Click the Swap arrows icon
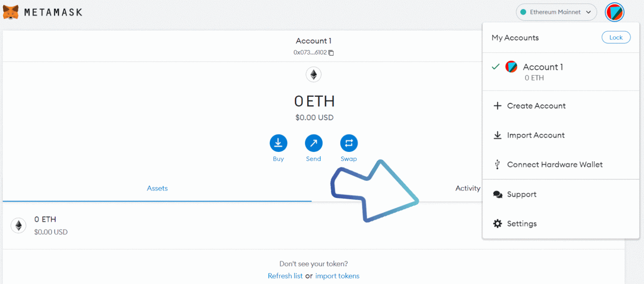644x284 pixels. point(349,143)
